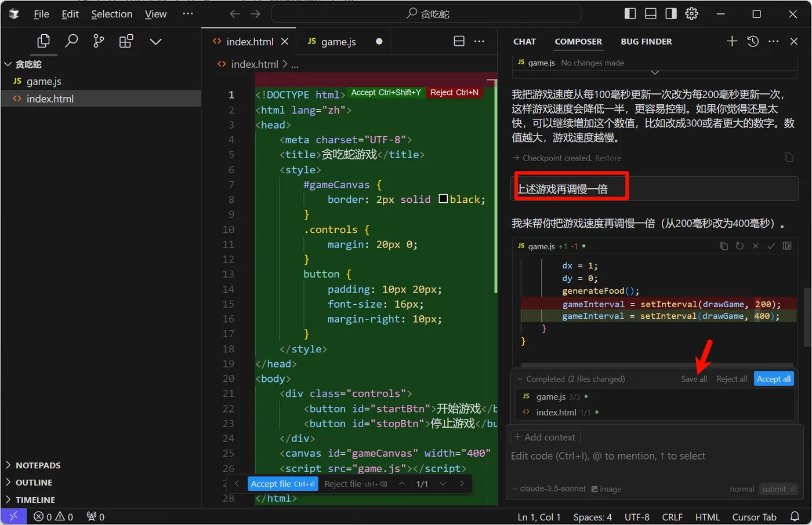The height and width of the screenshot is (525, 812).
Task: Open the Explorer view icon
Action: 43,41
